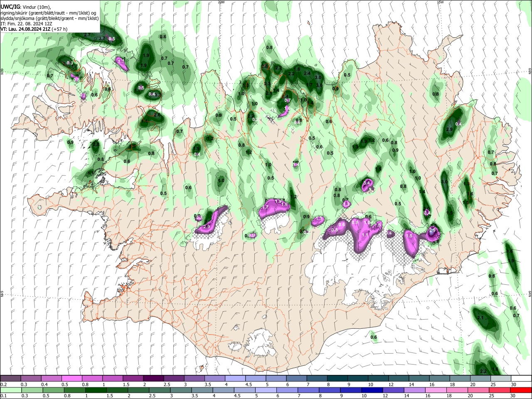Click the darkest purple snow swatch between 2 and 2.5
This screenshot has width=532, height=399.
pos(153,379)
